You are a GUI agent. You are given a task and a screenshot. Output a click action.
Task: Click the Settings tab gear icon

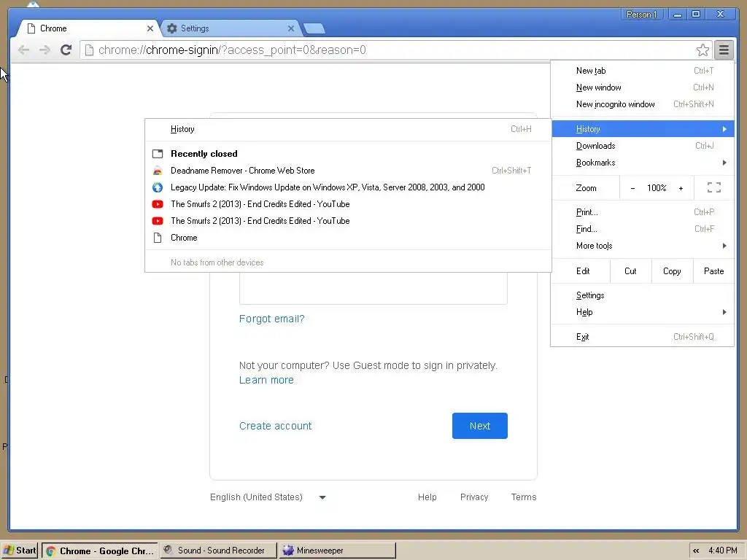172,28
